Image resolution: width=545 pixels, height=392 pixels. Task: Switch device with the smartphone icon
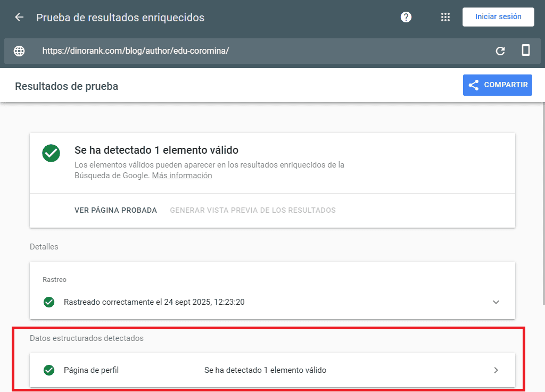coord(525,51)
